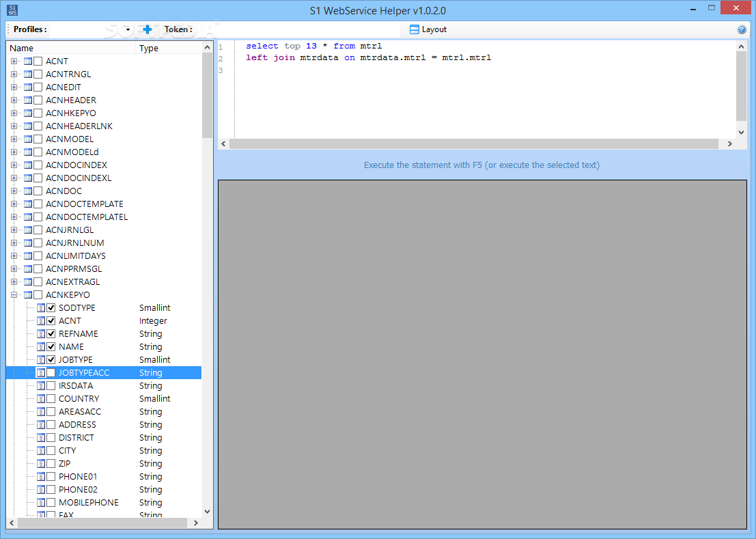Click SQL editor vertical scrollbar down arrow
This screenshot has width=756, height=539.
tap(741, 132)
